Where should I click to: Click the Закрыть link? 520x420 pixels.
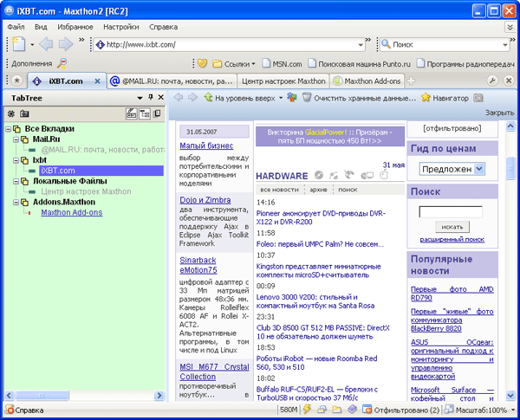(499, 113)
